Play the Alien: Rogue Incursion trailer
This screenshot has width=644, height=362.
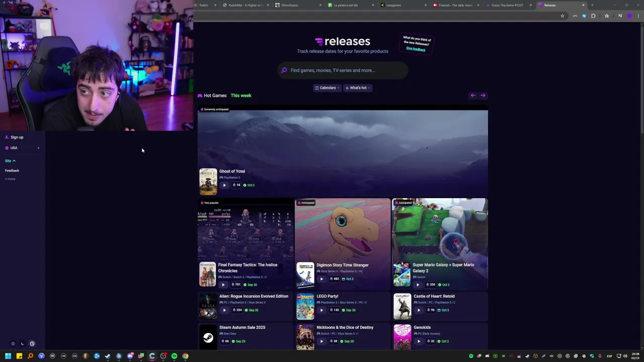click(224, 310)
